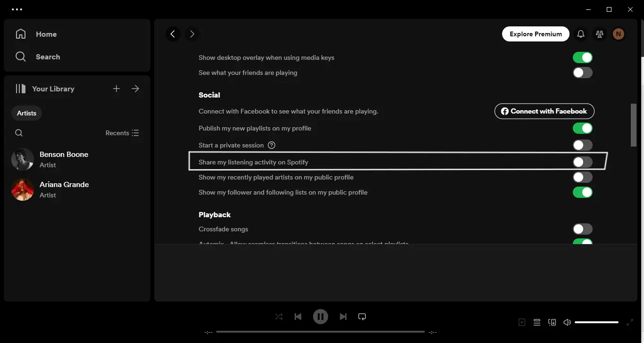This screenshot has height=343, width=644.
Task: Open Benson Boone artist entry
Action: click(x=77, y=159)
